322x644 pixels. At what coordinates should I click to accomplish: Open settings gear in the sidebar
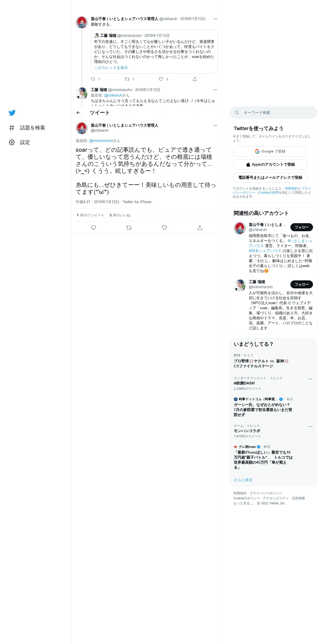[x=12, y=142]
